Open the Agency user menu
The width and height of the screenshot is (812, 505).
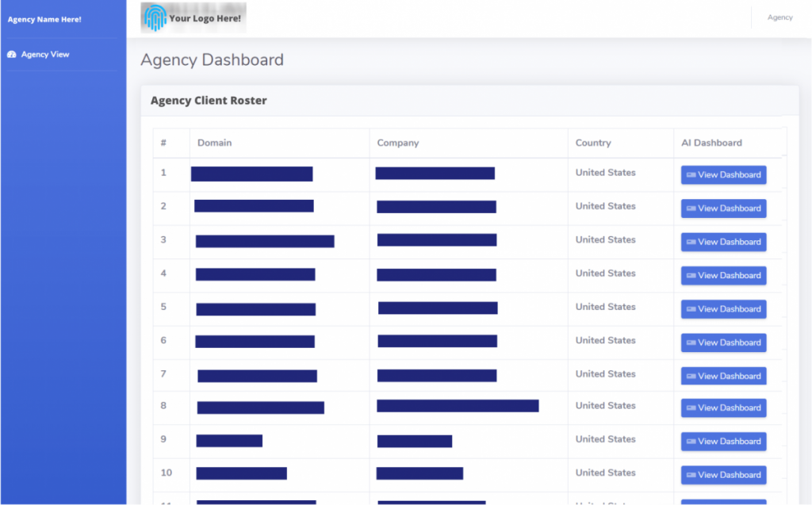tap(780, 17)
